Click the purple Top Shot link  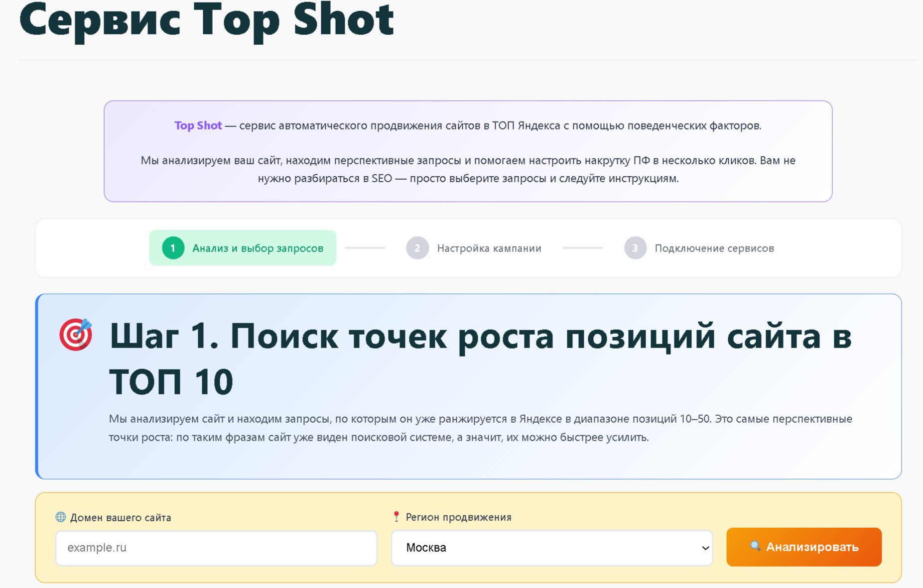point(198,125)
